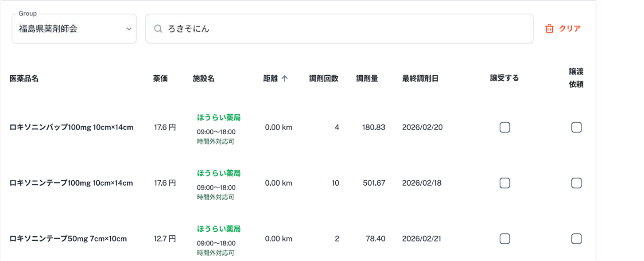
Task: Click the trash icon beside クリア
Action: pyautogui.click(x=549, y=29)
